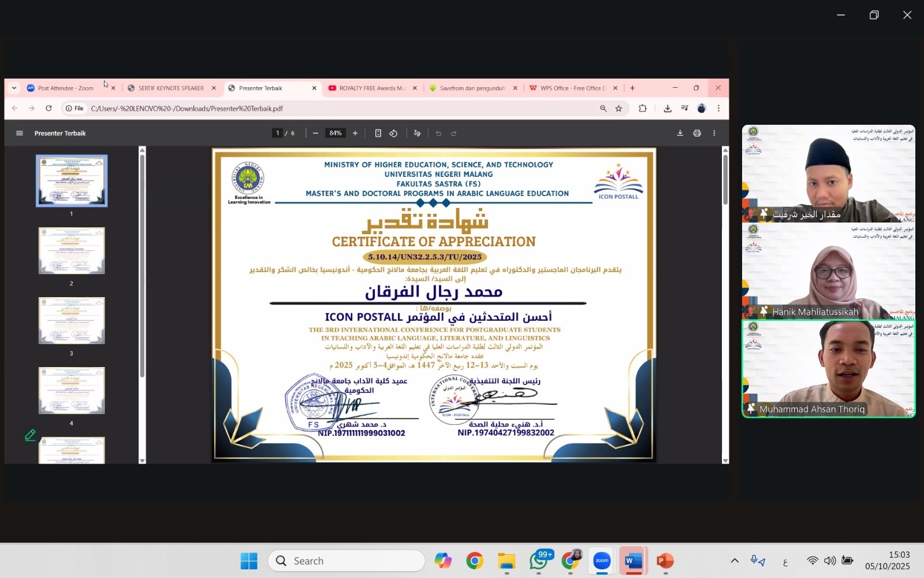Open a new browser tab
The width and height of the screenshot is (924, 578).
632,88
